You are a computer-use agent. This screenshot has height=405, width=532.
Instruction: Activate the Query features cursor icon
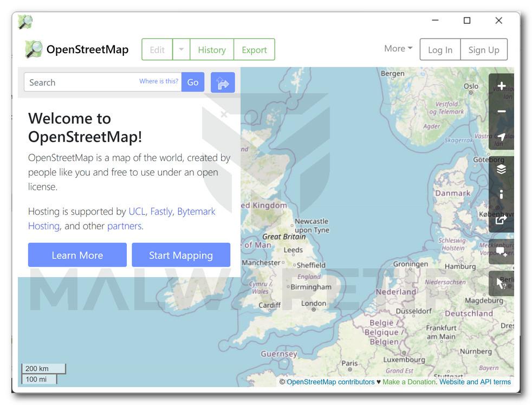[501, 284]
